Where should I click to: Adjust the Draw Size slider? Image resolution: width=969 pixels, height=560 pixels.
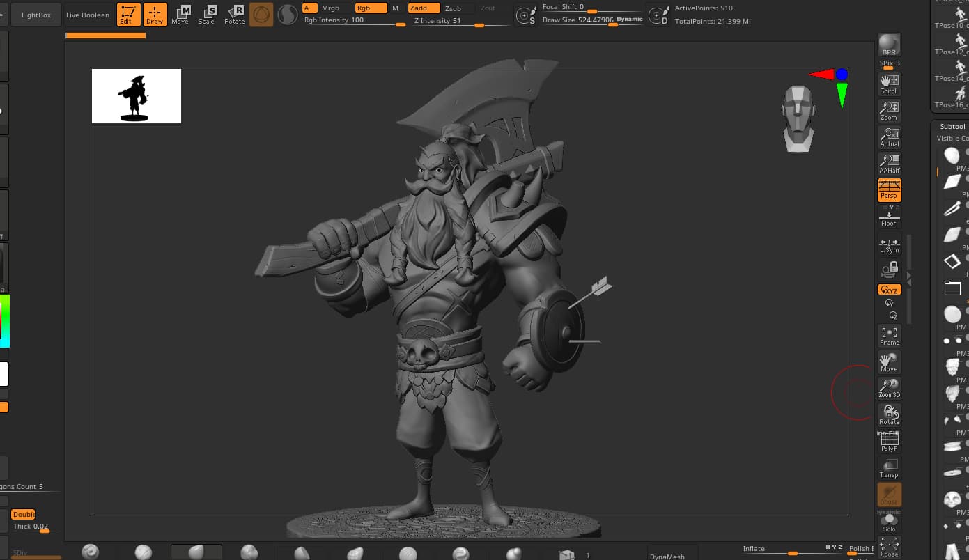[x=578, y=20]
